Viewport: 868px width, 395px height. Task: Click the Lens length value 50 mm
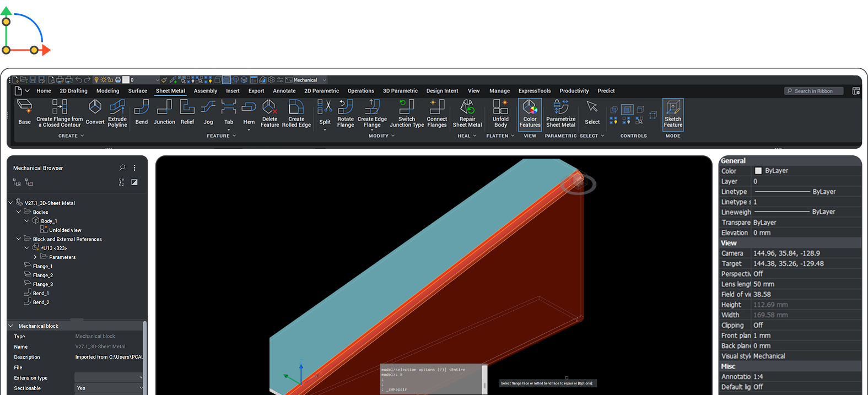(x=764, y=284)
